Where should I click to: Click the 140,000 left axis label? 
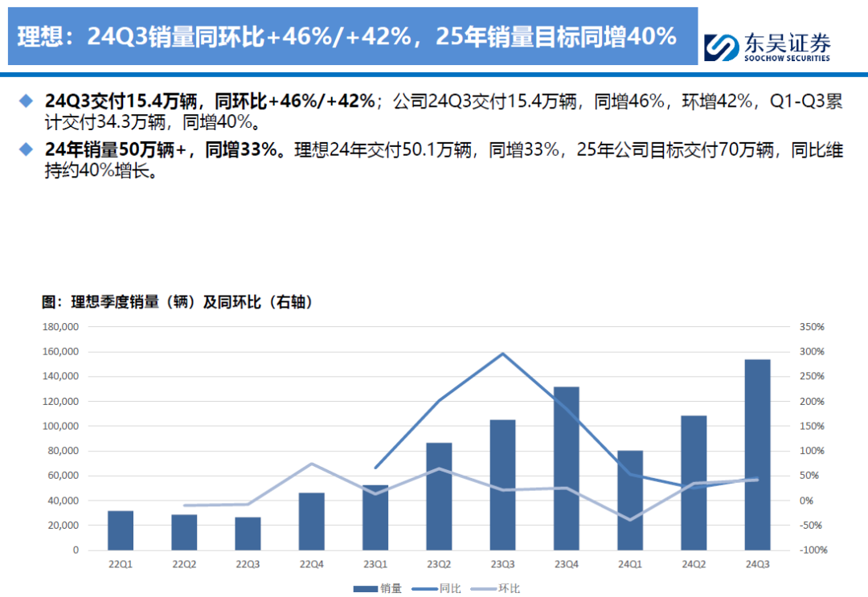[x=60, y=376]
